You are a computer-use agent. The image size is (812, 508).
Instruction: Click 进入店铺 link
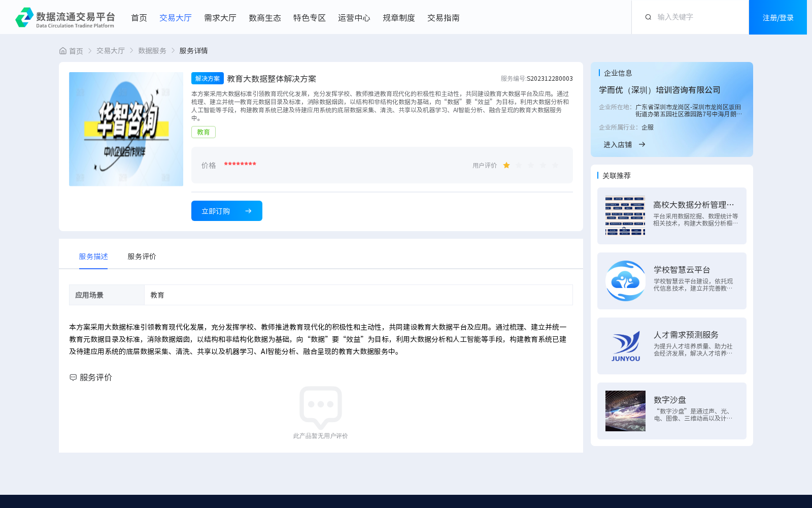pos(618,145)
